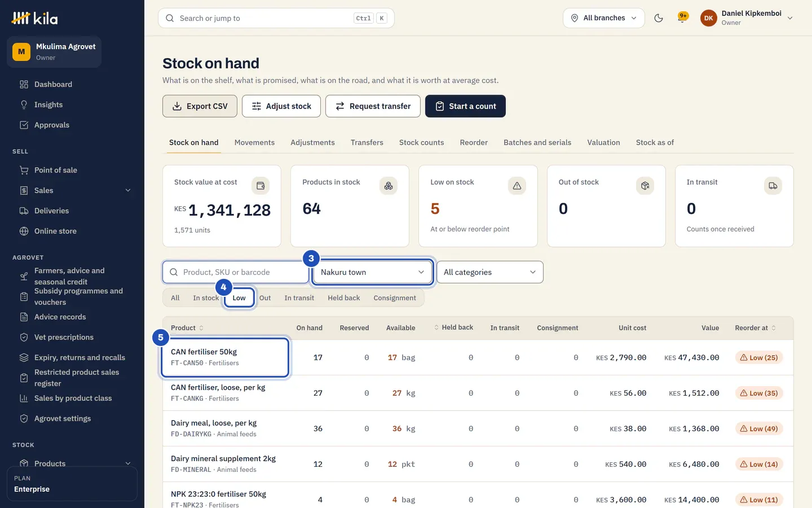Click Low on stock warning triangle icon
812x508 pixels.
pyautogui.click(x=517, y=186)
